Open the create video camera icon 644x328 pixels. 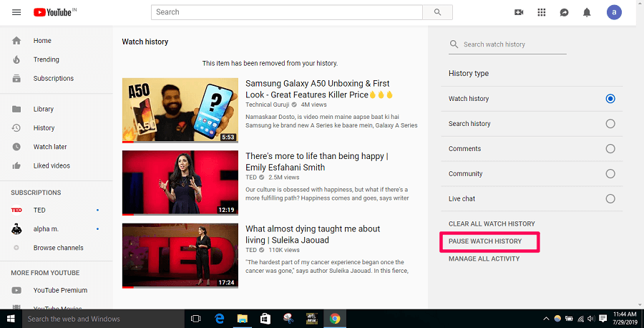point(519,12)
